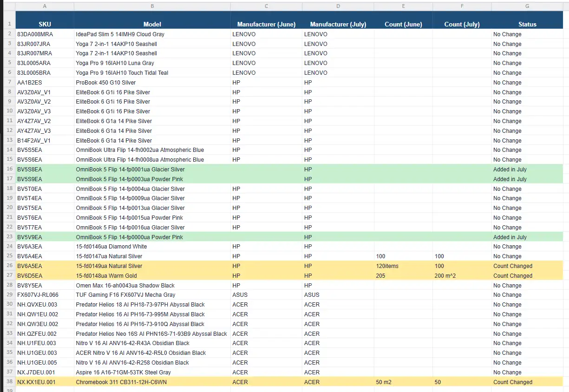Viewport: 569px width, 392px height.
Task: Select column B header
Action: tap(152, 6)
